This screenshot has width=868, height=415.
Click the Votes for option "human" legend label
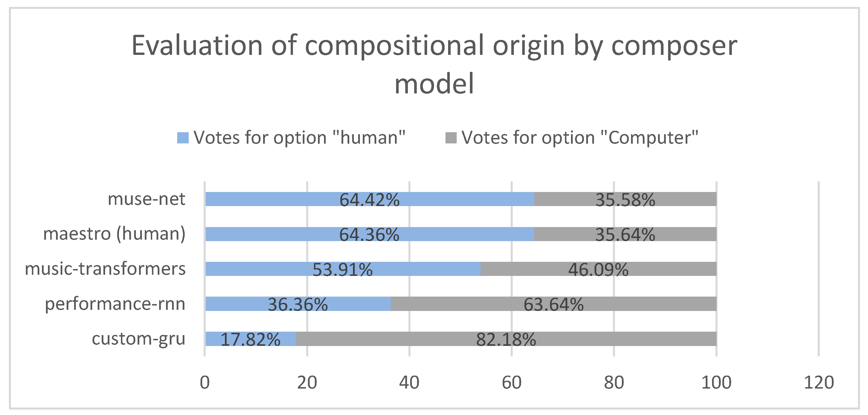tap(299, 138)
